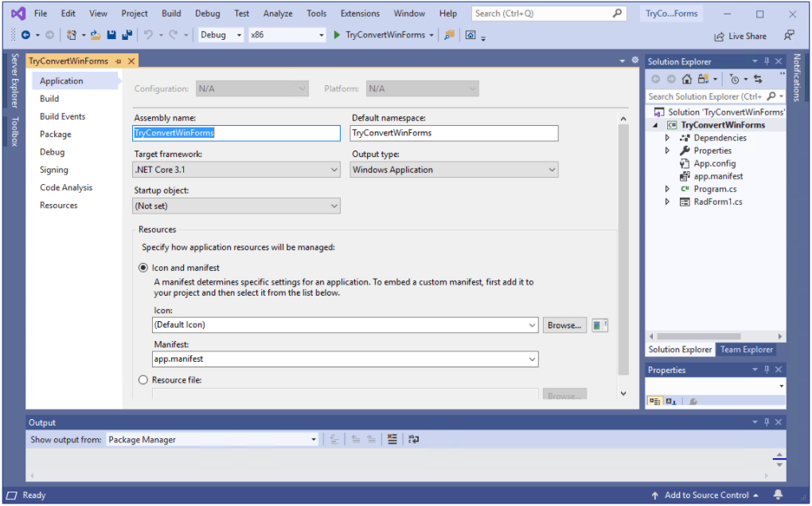The width and height of the screenshot is (812, 506).
Task: Click the Save All toolbar icon
Action: tap(127, 35)
